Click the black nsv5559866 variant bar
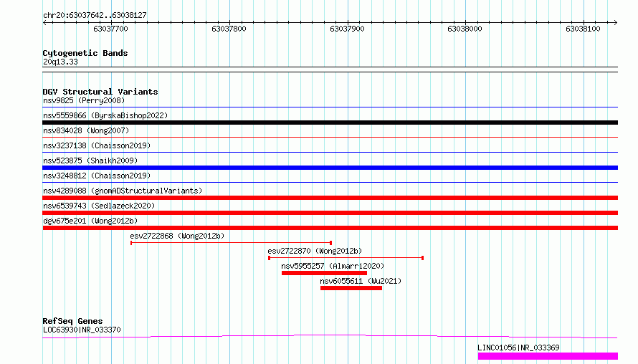Screen dimensions: 638x364 point(330,123)
